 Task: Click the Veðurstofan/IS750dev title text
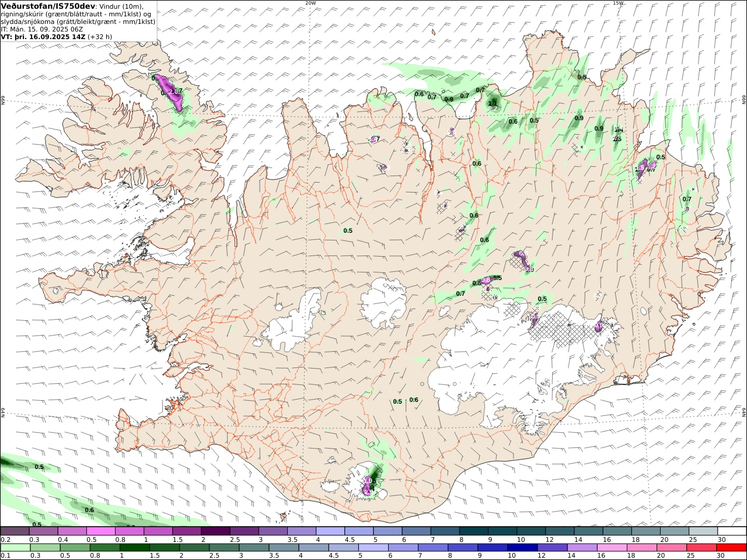[x=48, y=6]
